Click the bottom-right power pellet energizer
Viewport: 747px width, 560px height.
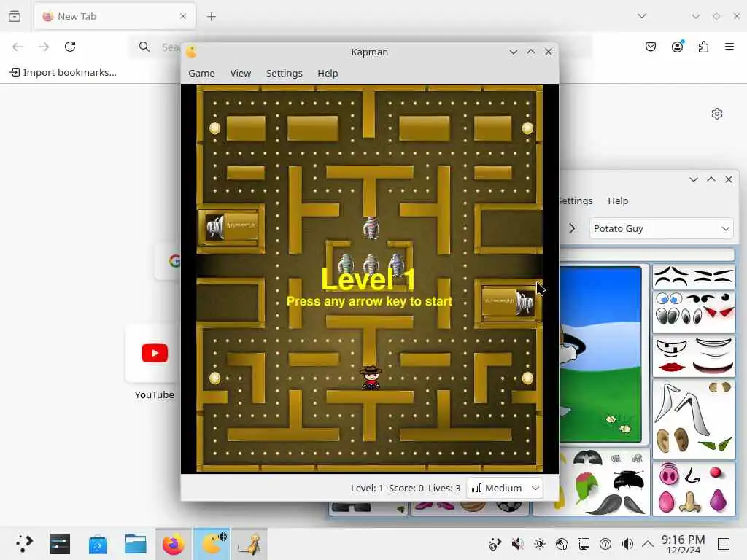[527, 378]
